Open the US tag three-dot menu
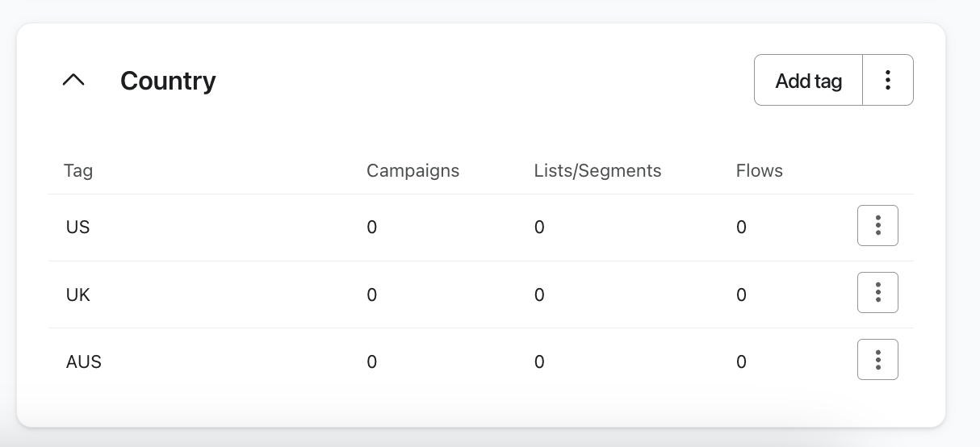The width and height of the screenshot is (980, 447). tap(877, 226)
